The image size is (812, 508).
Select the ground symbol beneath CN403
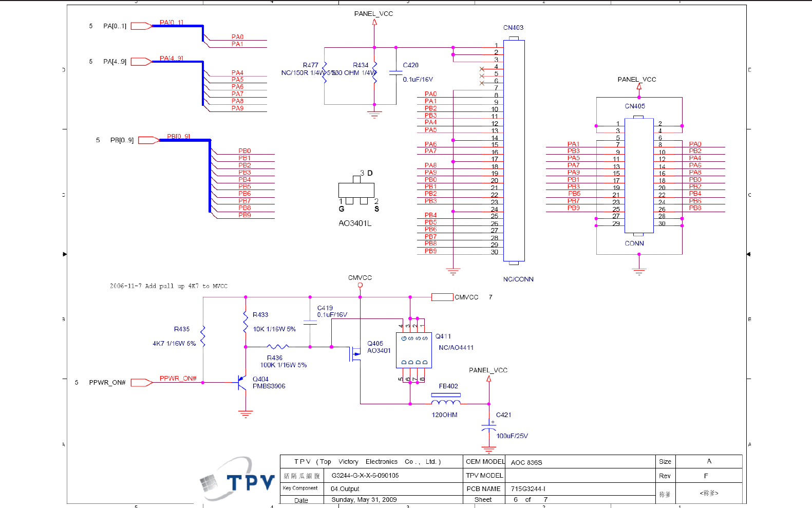point(453,272)
